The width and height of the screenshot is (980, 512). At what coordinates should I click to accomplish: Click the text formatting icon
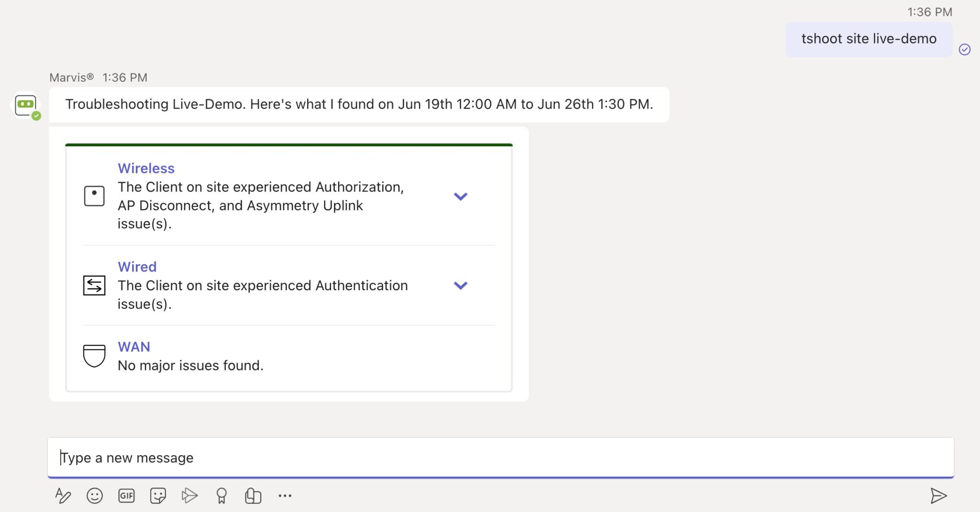coord(63,496)
